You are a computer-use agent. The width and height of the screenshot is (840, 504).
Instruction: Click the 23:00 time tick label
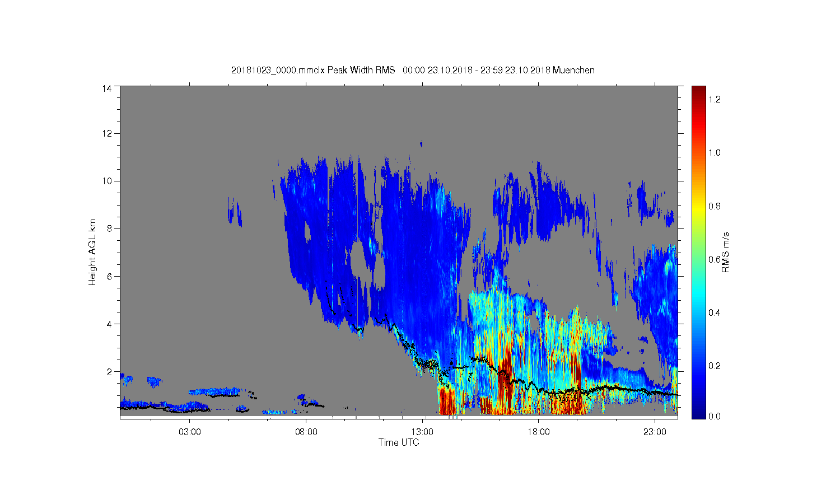click(x=655, y=432)
